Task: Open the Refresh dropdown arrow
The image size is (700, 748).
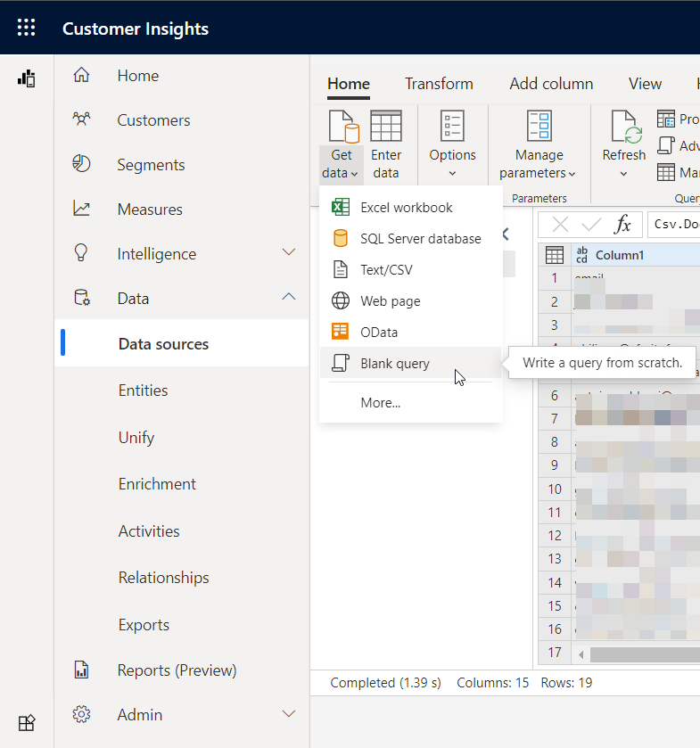Action: click(623, 174)
